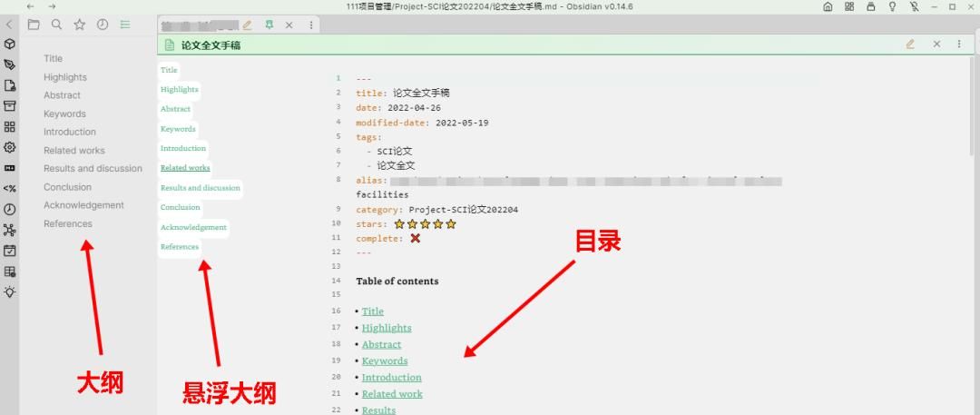
Task: Toggle edit mode pencil on blurred tab
Action: coord(247,25)
